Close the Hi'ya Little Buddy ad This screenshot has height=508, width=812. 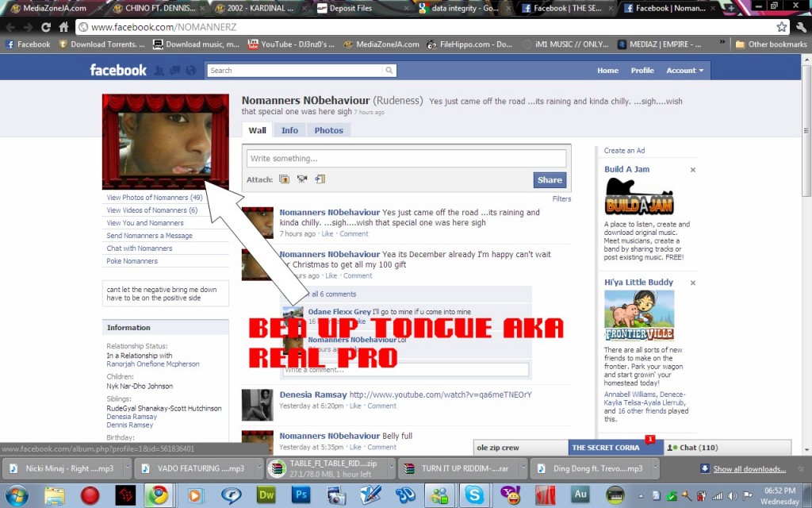(x=692, y=283)
